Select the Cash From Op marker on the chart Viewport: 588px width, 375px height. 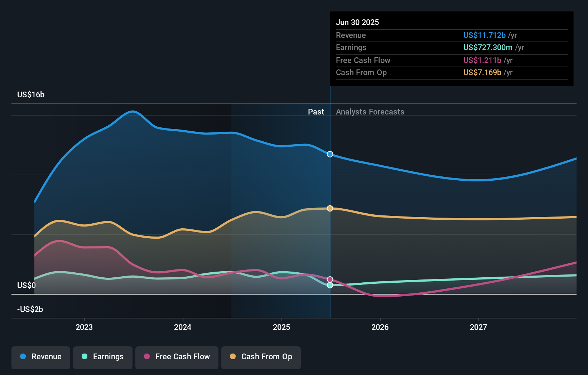click(x=330, y=208)
